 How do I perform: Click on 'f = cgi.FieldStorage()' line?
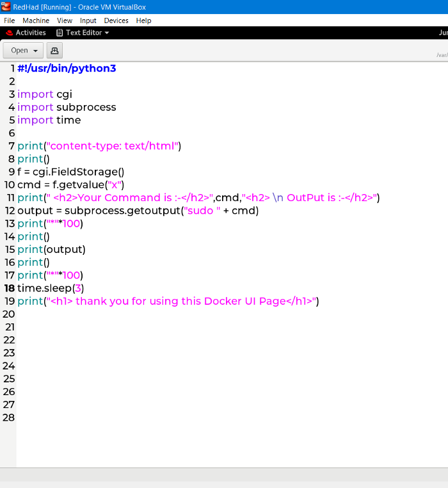pos(70,172)
